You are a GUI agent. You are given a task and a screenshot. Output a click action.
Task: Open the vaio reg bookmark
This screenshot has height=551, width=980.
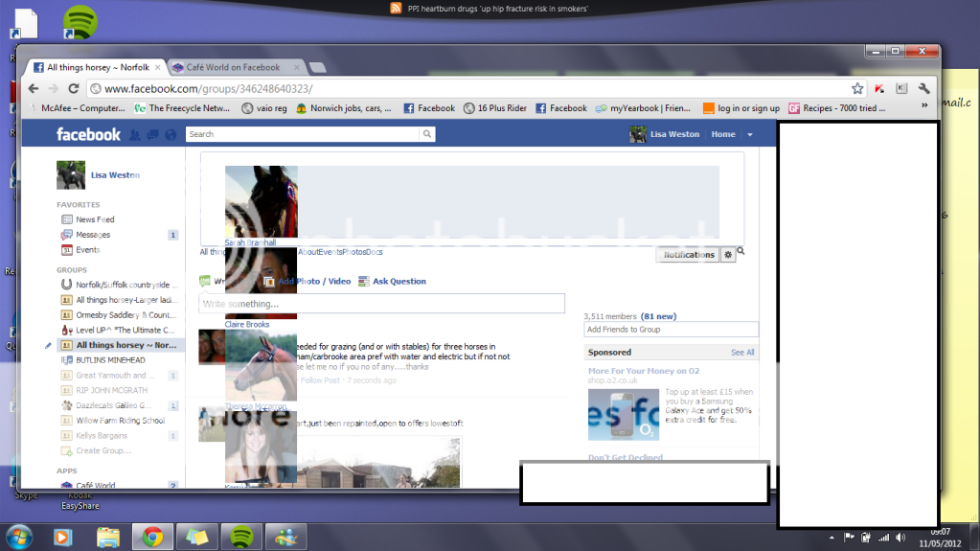click(x=264, y=108)
